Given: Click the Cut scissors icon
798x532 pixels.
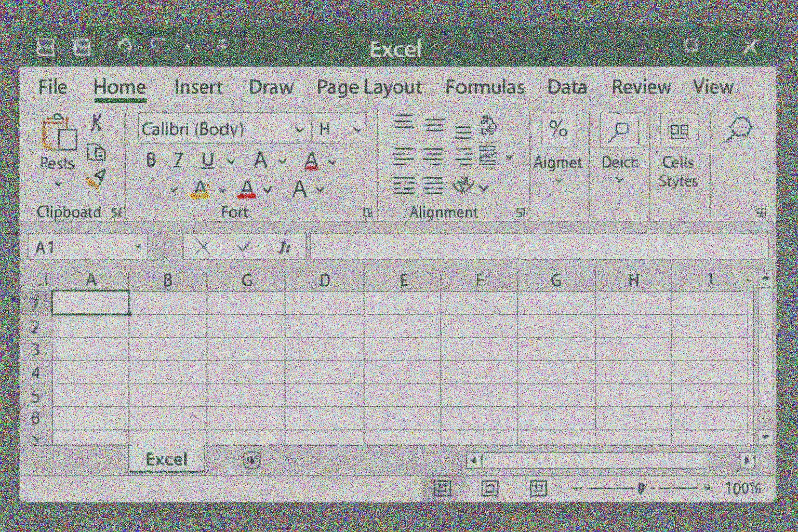Looking at the screenshot, I should (x=96, y=123).
